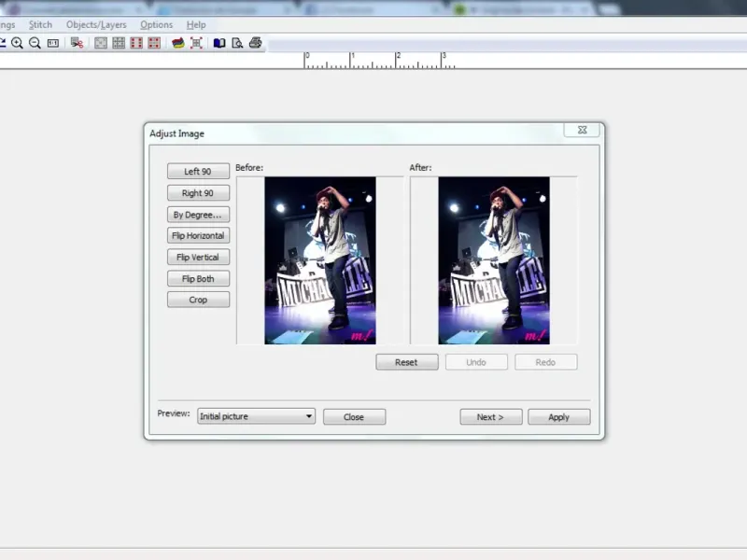Click the printer icon in toolbar
The width and height of the screenshot is (747, 560).
point(255,43)
